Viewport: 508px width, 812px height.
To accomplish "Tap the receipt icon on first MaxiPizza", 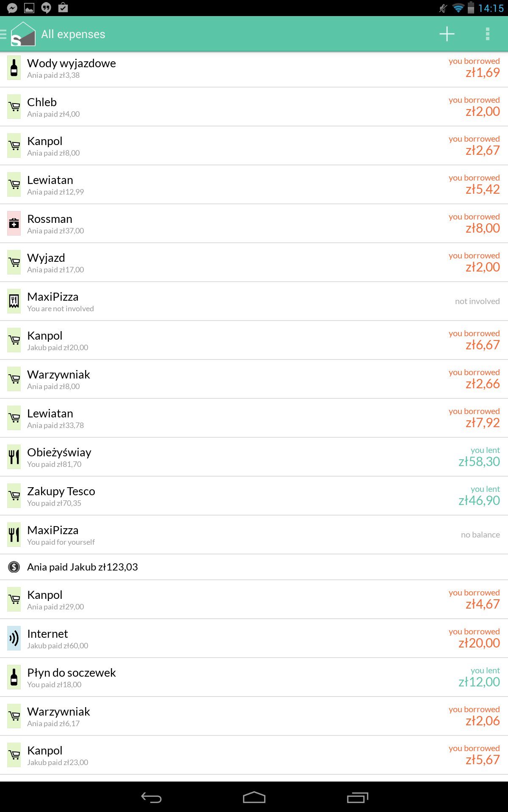I will pyautogui.click(x=14, y=302).
